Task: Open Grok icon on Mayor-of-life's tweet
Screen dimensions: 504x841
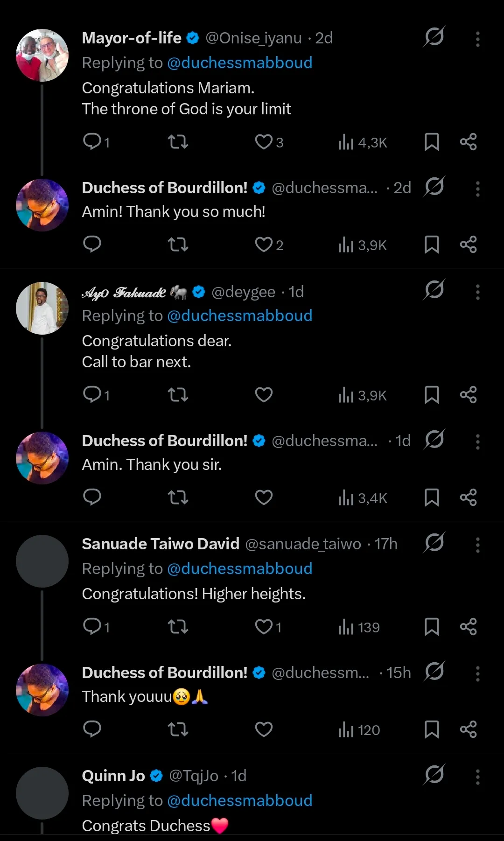Action: coord(434,37)
